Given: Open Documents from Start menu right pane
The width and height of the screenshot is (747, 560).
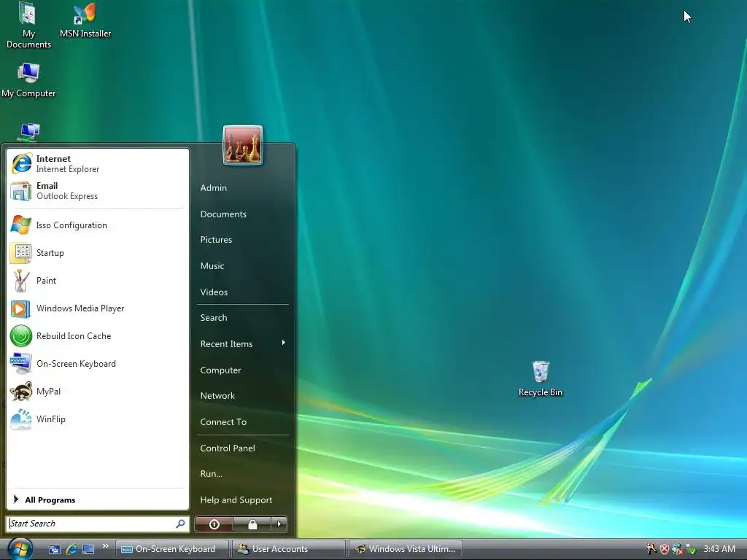Looking at the screenshot, I should [x=242, y=214].
